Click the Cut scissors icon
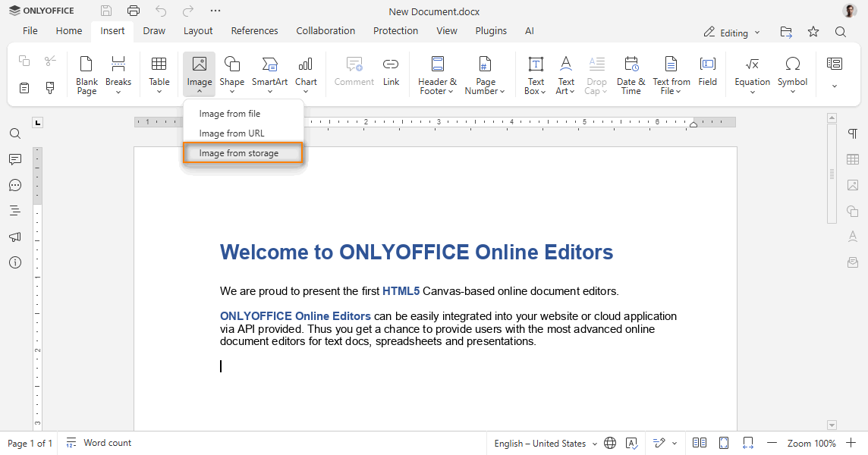Viewport: 868px width, 455px height. click(50, 61)
